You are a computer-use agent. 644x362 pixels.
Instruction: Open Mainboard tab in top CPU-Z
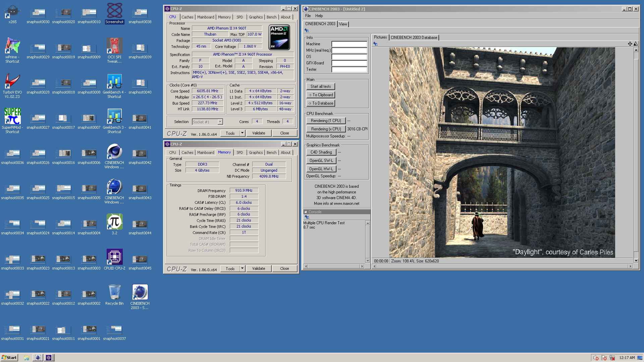point(206,17)
